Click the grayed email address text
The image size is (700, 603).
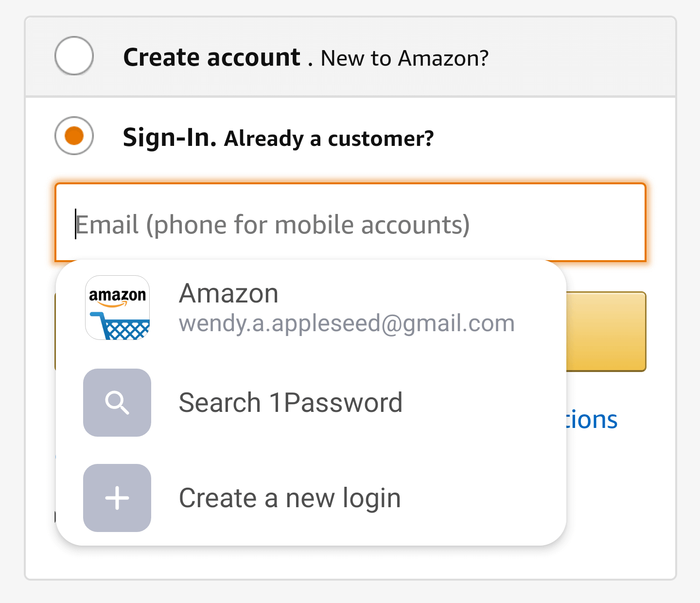[x=347, y=322]
